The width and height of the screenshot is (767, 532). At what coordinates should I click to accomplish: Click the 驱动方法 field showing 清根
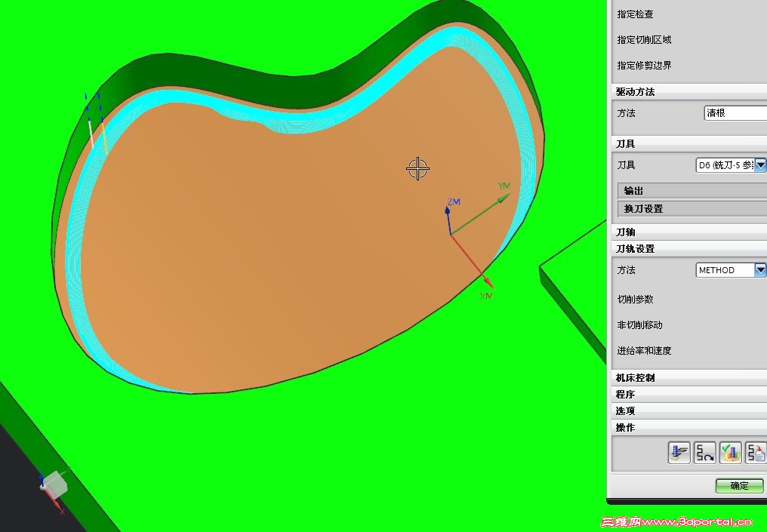click(x=735, y=113)
